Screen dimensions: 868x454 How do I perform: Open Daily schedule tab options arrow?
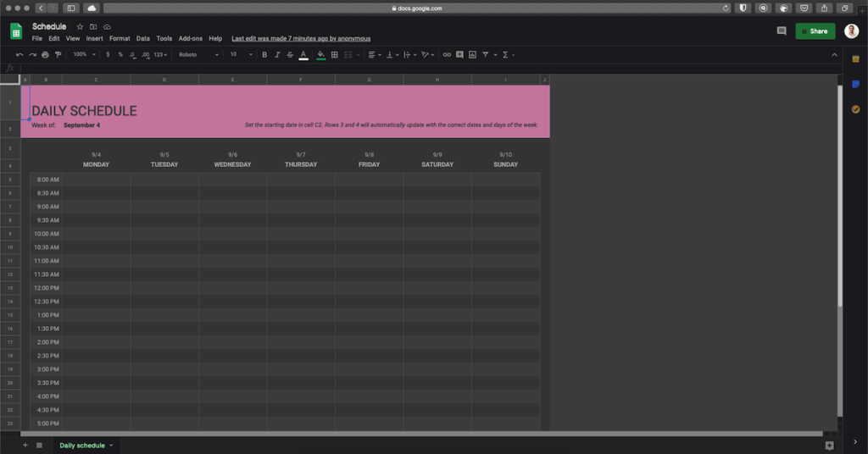[x=111, y=446]
